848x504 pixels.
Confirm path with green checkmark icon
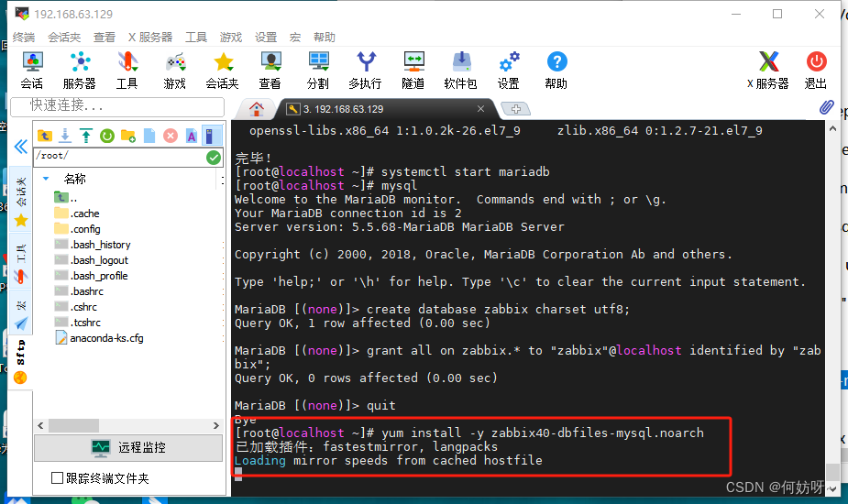(x=214, y=158)
